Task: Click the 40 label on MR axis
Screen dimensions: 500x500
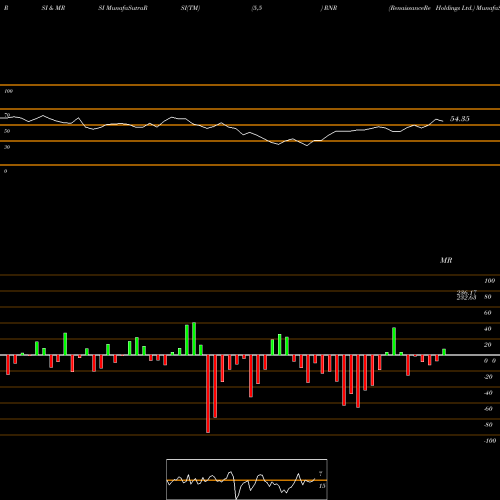Action: click(488, 329)
